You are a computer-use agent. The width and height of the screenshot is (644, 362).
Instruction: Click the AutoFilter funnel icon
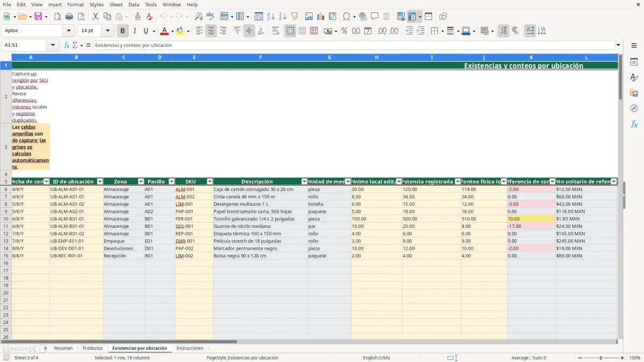point(295,17)
